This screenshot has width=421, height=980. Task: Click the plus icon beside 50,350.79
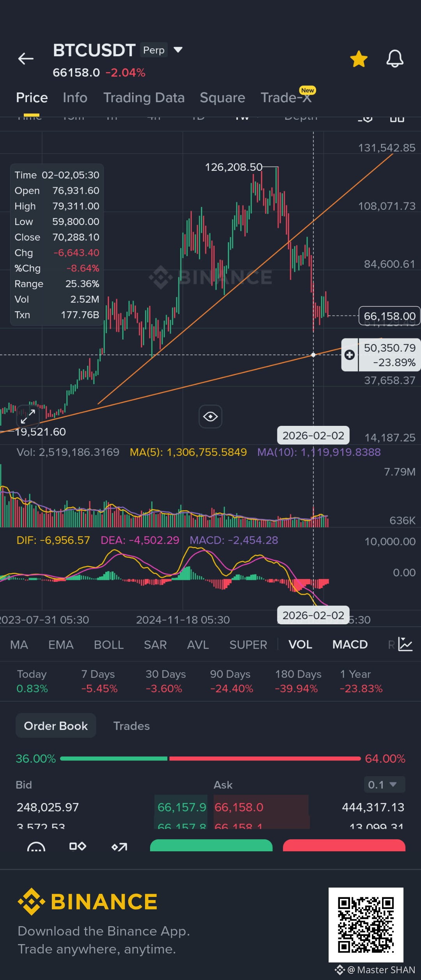coord(350,355)
